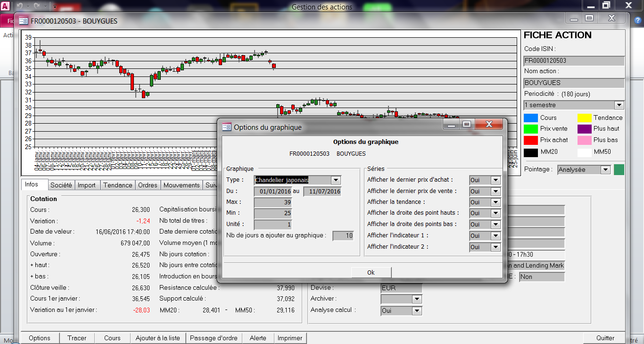
Task: Open the Archiver dropdown
Action: pos(417,299)
